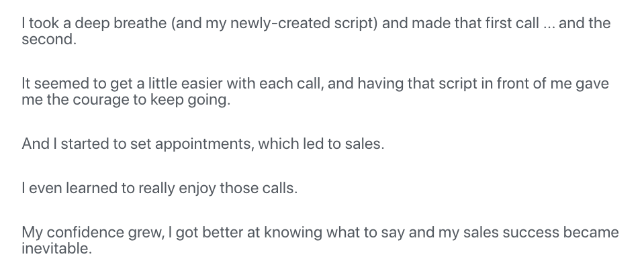Click the words "those calls."

[x=259, y=188]
